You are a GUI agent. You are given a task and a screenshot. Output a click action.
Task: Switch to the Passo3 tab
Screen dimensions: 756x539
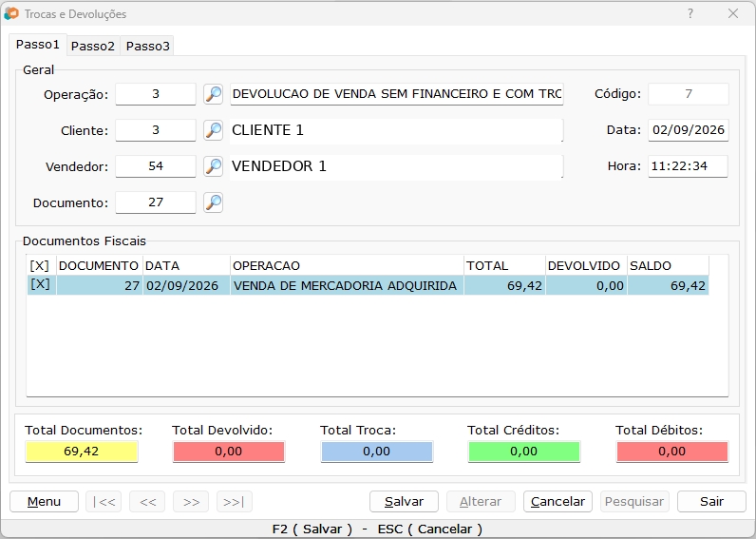pos(147,47)
